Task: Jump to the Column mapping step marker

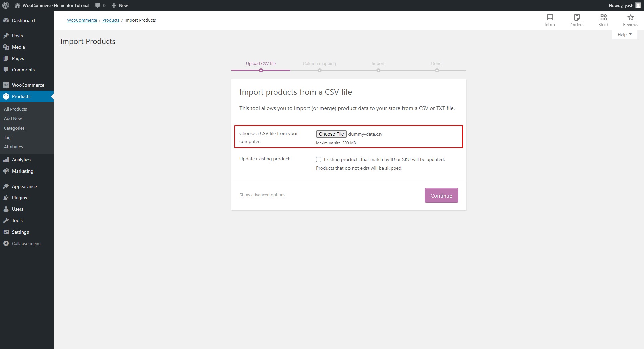Action: pyautogui.click(x=319, y=70)
